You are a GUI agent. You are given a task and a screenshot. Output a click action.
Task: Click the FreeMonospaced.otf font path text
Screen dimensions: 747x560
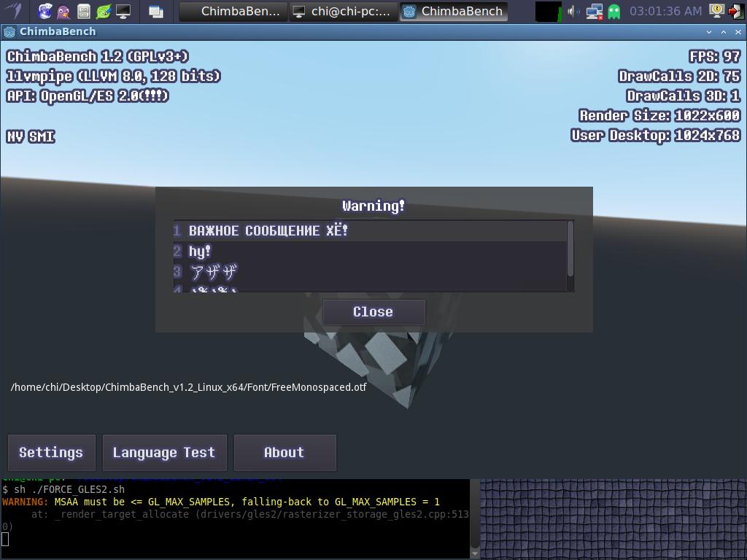point(188,387)
